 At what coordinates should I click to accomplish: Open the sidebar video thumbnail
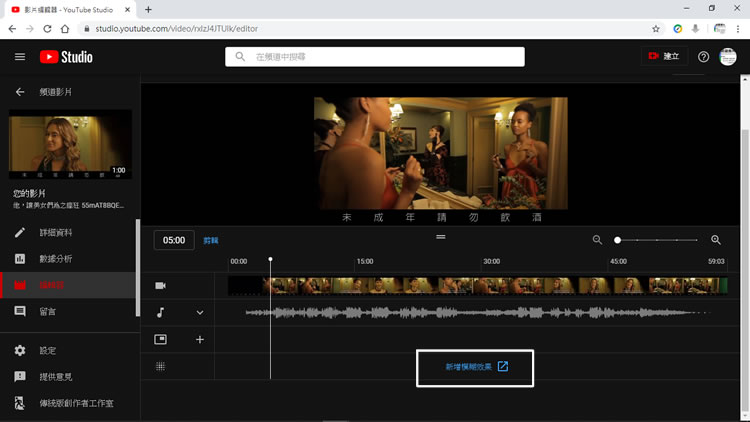coord(70,144)
